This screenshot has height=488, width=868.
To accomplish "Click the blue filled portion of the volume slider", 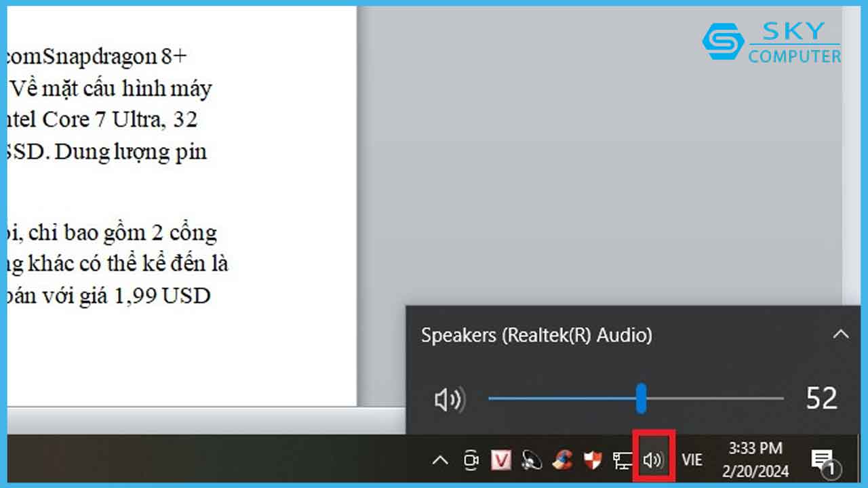I will pos(563,399).
